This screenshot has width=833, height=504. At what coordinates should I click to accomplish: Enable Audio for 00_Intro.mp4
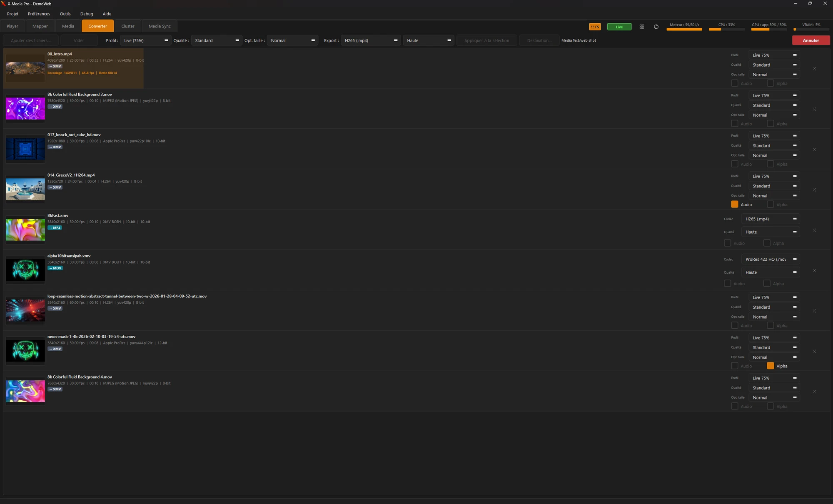[735, 83]
